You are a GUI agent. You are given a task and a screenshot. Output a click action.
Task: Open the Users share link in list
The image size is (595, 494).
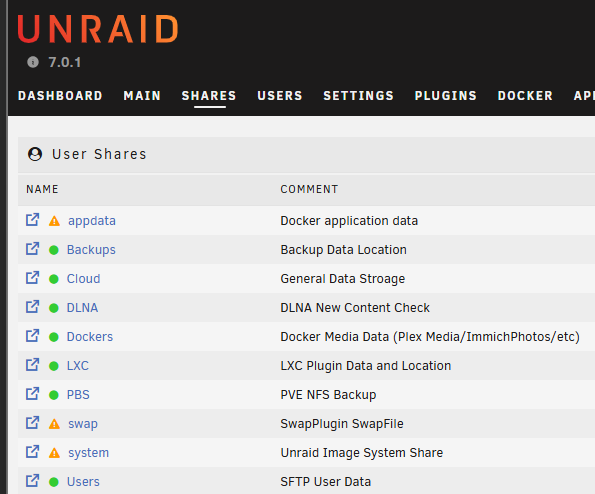click(x=83, y=481)
